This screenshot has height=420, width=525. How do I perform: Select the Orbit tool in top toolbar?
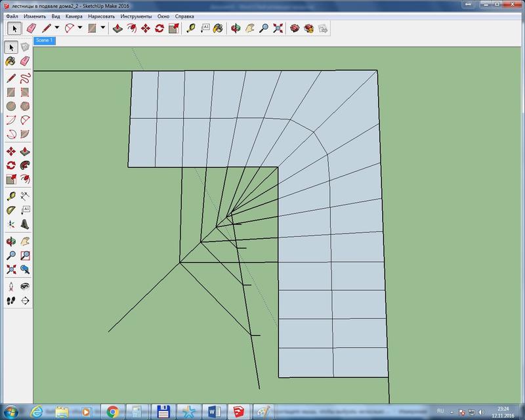tap(236, 28)
